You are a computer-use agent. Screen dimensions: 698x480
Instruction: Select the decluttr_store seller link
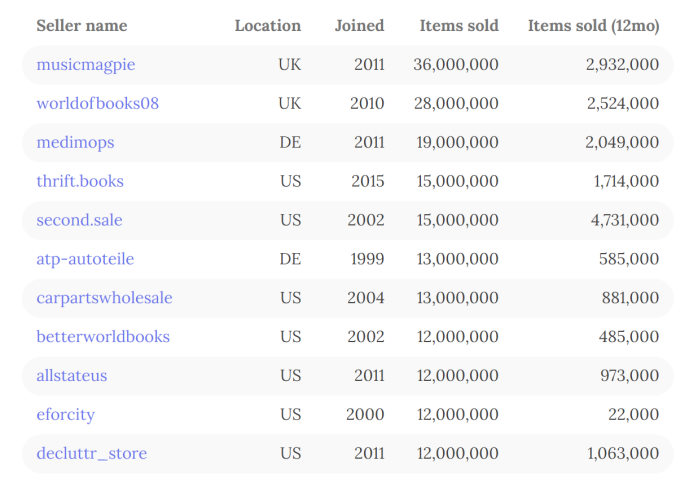tap(91, 454)
